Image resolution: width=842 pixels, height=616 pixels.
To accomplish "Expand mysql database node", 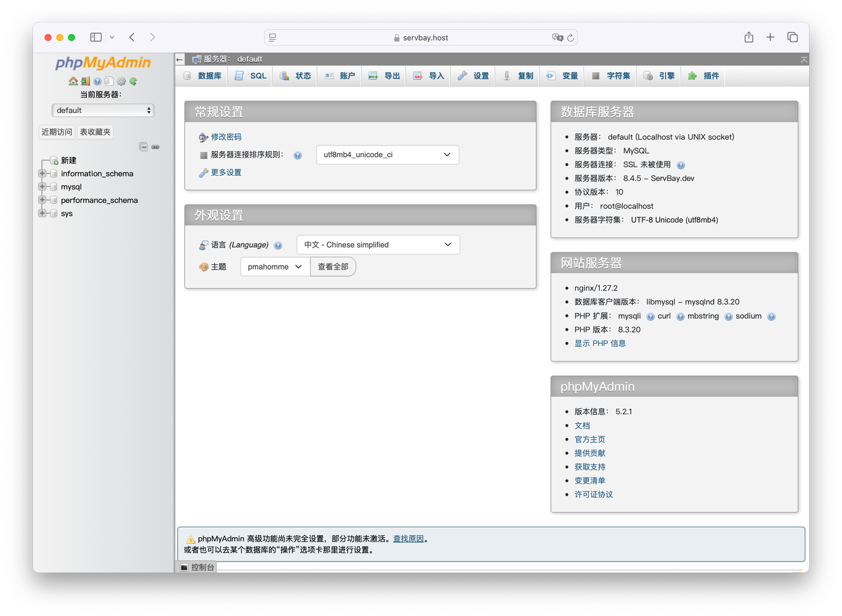I will point(43,187).
